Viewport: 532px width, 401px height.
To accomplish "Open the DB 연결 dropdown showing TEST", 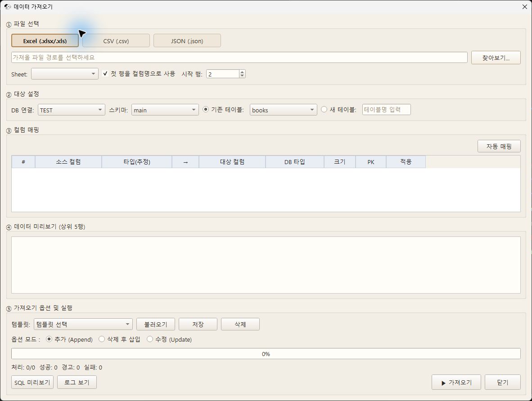I will 71,110.
